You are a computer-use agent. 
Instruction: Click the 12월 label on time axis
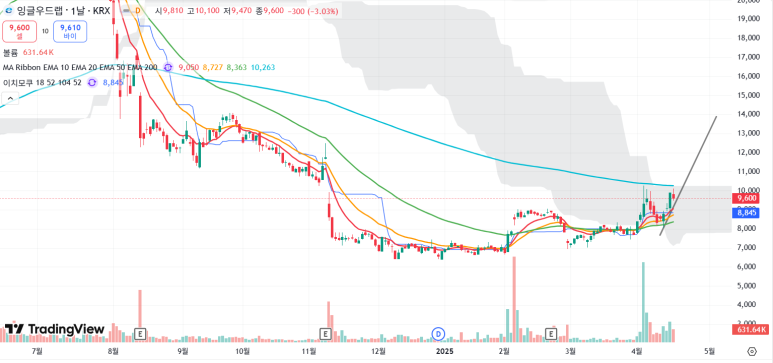pos(379,351)
